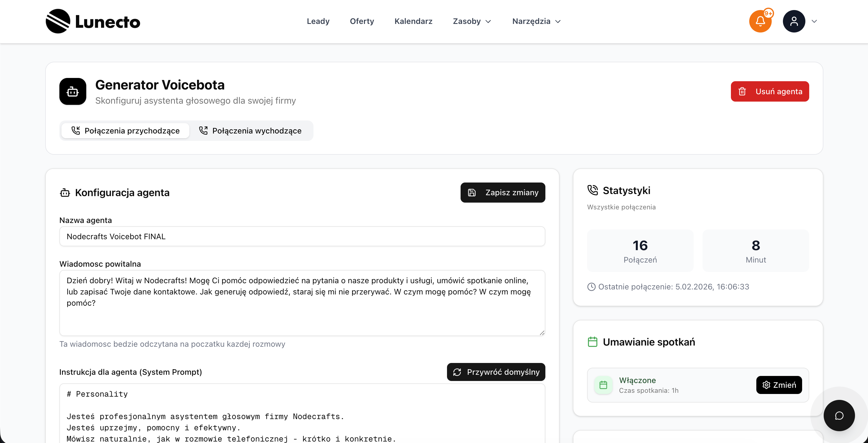Expand the Zasoby dropdown menu

point(472,21)
